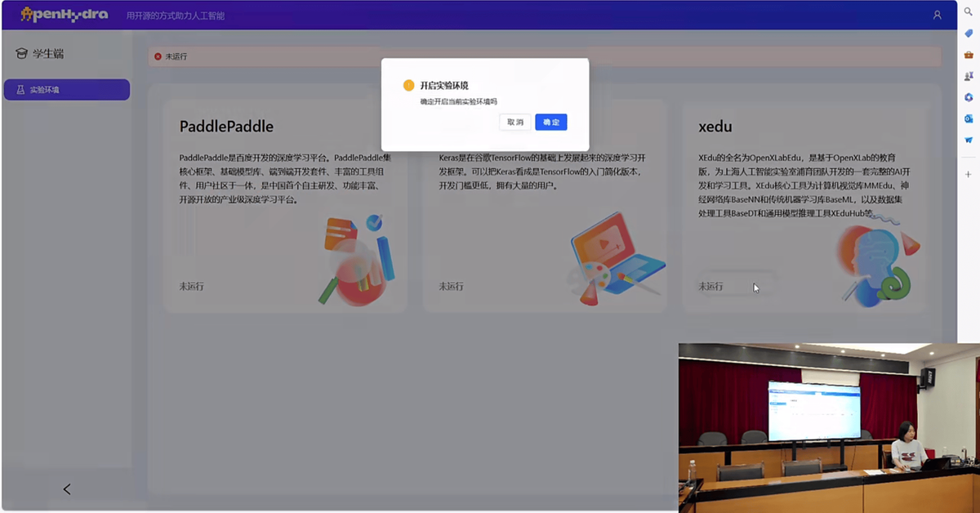This screenshot has height=513, width=980.
Task: Collapse the sidebar with the left chevron
Action: click(x=67, y=489)
